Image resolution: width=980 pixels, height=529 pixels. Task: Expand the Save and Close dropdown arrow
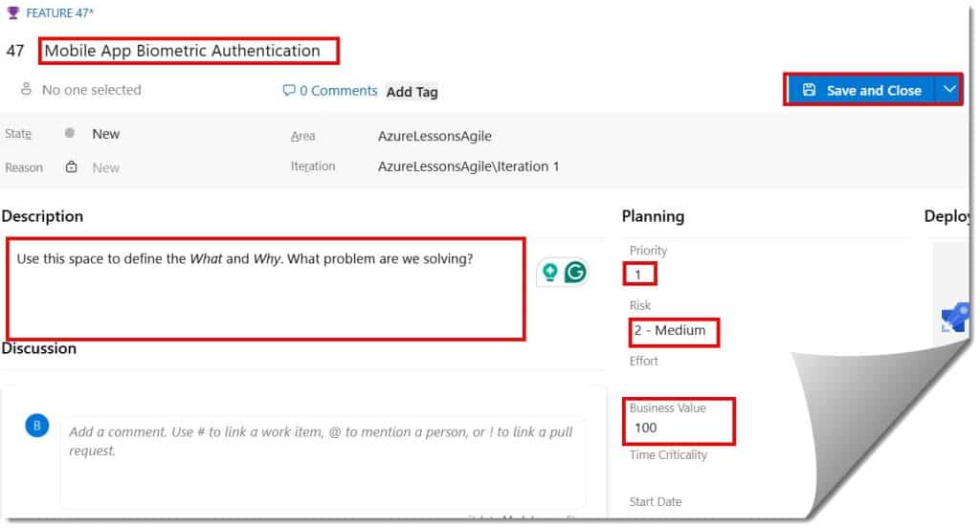coord(948,90)
